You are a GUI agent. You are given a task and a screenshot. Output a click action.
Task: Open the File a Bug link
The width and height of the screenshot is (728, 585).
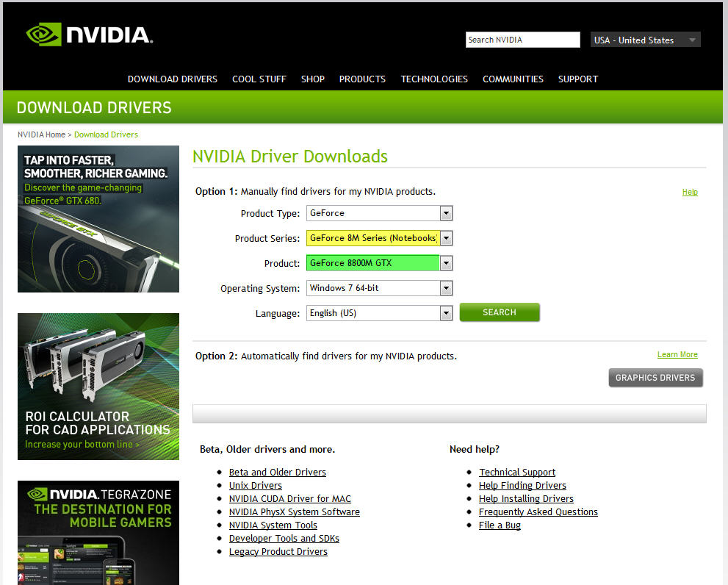coord(500,525)
